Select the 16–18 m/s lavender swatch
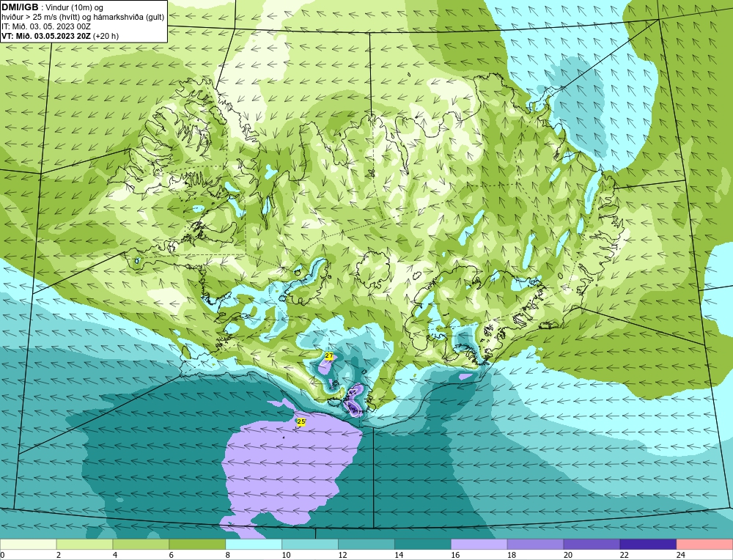The width and height of the screenshot is (733, 560). click(x=479, y=545)
